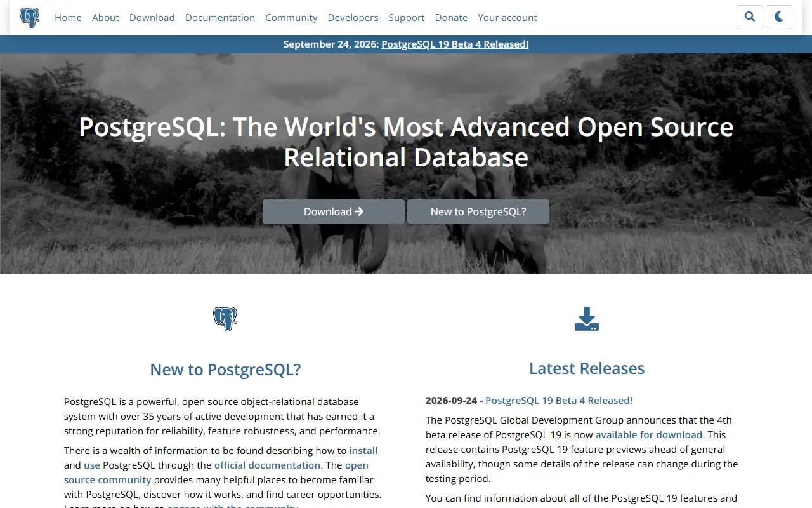Open the Latest Releases PostgreSQL 19 Beta 4 headline link
This screenshot has width=812, height=508.
pyautogui.click(x=559, y=400)
